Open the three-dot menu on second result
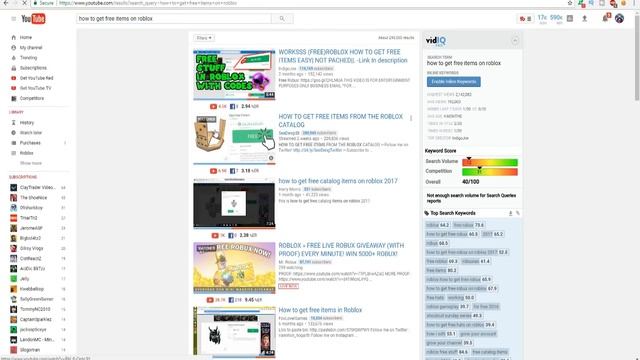Viewport: 640px width, 360px height. coord(411,118)
